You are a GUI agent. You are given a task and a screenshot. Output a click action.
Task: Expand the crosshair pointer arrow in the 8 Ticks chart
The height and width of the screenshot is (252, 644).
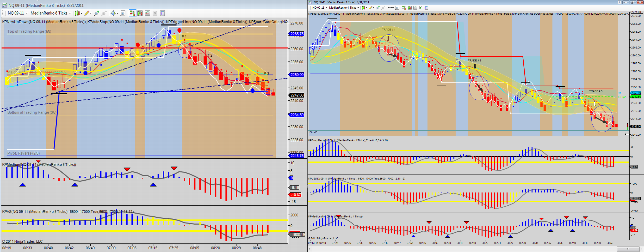117,13
